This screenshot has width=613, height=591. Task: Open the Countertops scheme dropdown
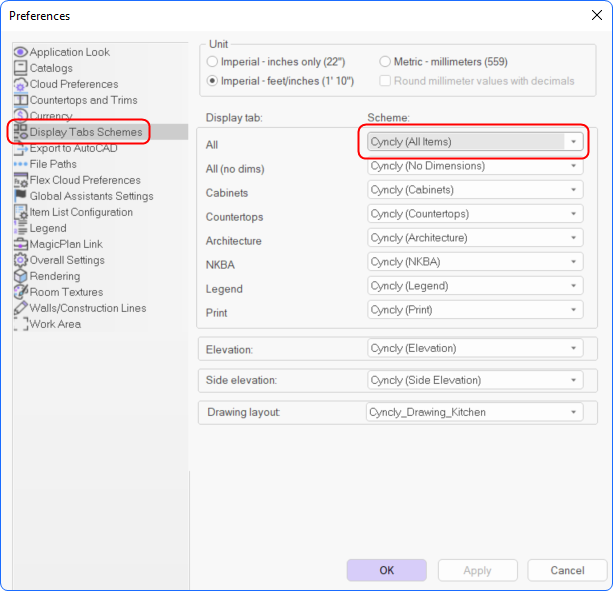475,214
